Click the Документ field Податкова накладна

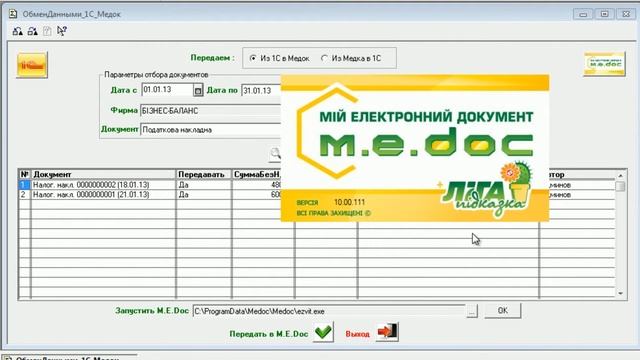211,129
